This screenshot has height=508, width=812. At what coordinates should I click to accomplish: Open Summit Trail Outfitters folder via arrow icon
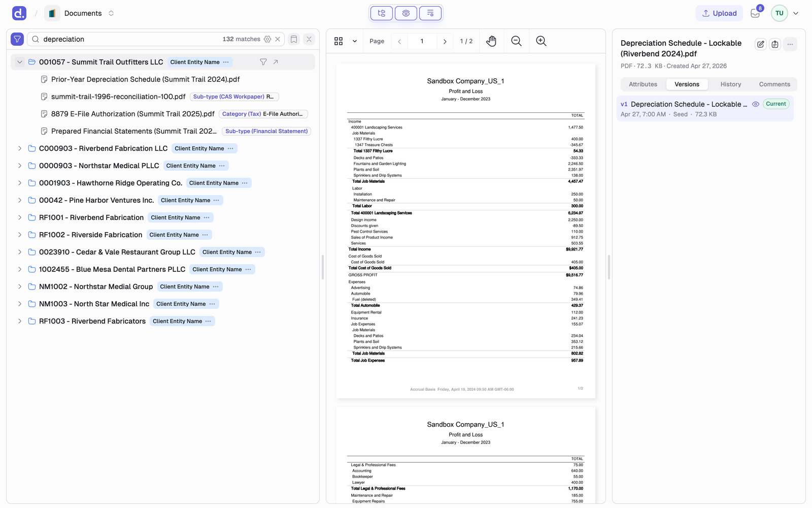[276, 62]
